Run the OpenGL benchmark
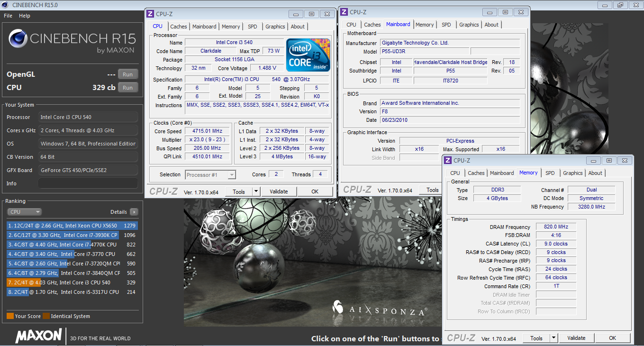This screenshot has height=346, width=644. (128, 74)
